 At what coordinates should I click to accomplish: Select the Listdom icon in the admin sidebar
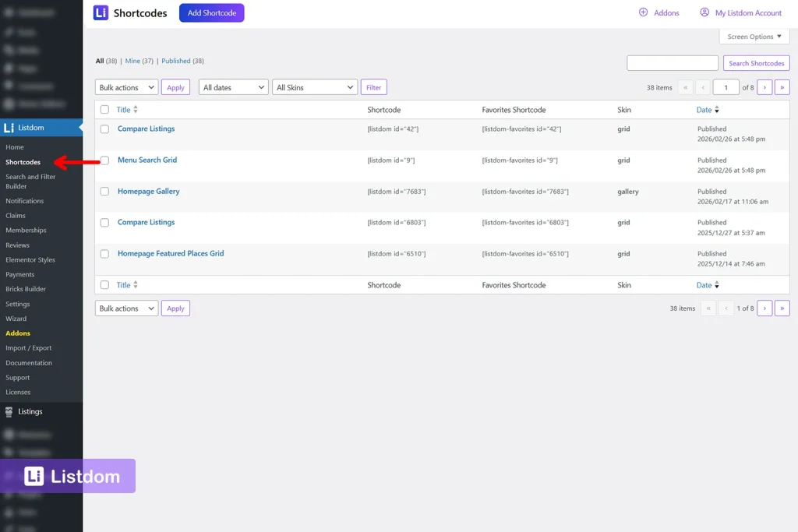coord(9,128)
